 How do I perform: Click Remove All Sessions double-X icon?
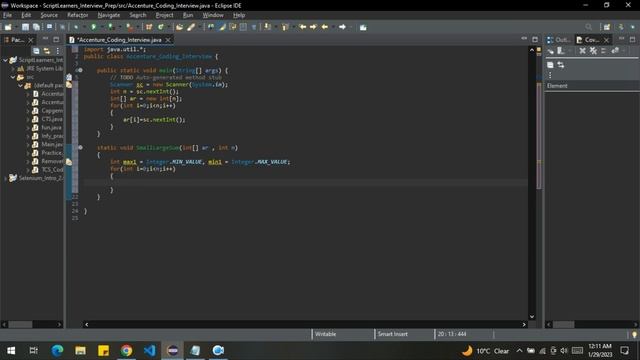pos(593,51)
